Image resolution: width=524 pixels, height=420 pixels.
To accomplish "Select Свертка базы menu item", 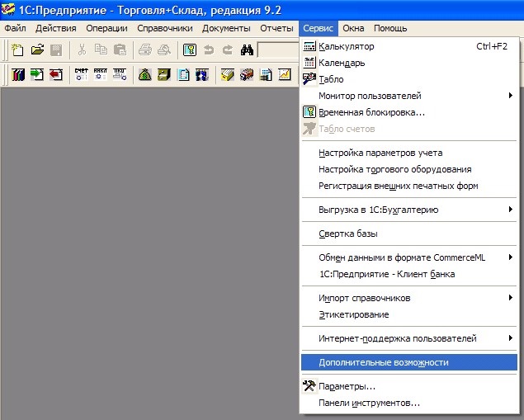I will 409,234.
